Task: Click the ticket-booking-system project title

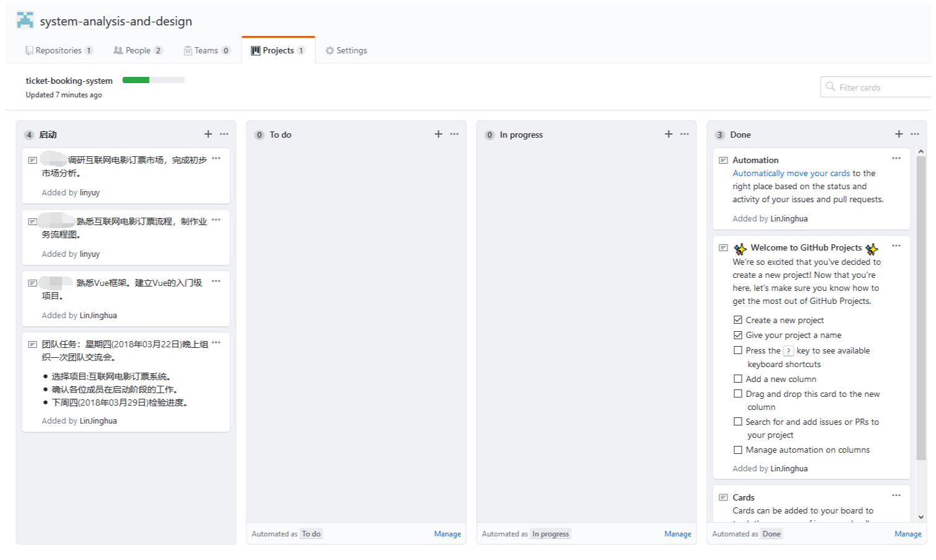Action: (69, 81)
